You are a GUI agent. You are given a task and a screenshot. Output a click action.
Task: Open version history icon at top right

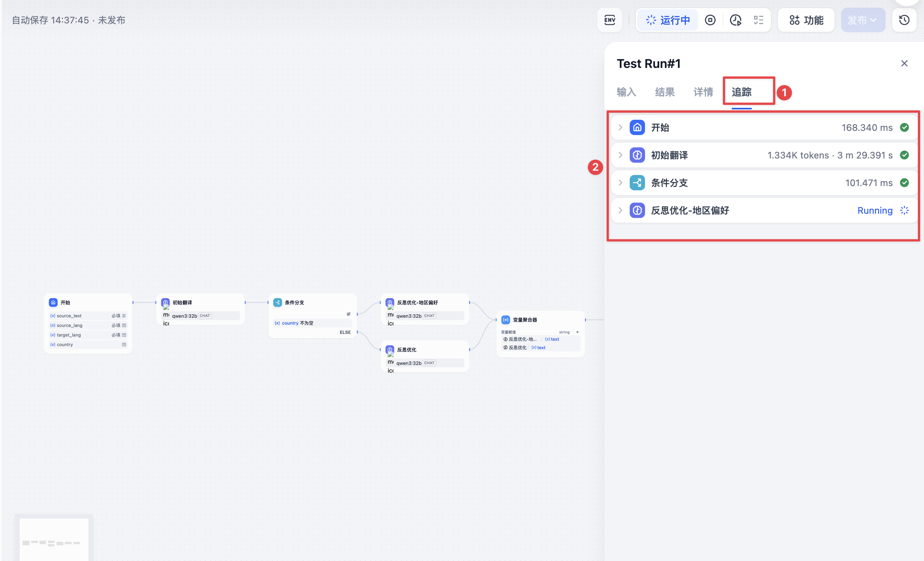(x=904, y=20)
